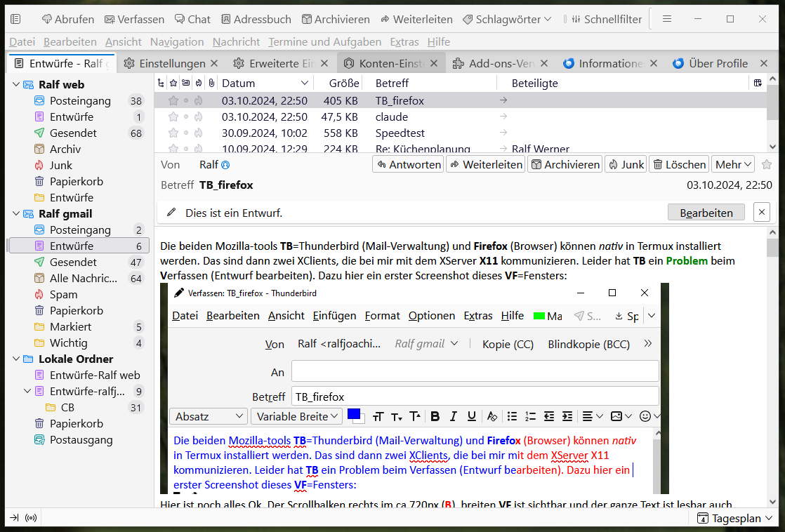Image resolution: width=785 pixels, height=532 pixels.
Task: Switch to the Einstellungen tab
Action: (x=165, y=64)
